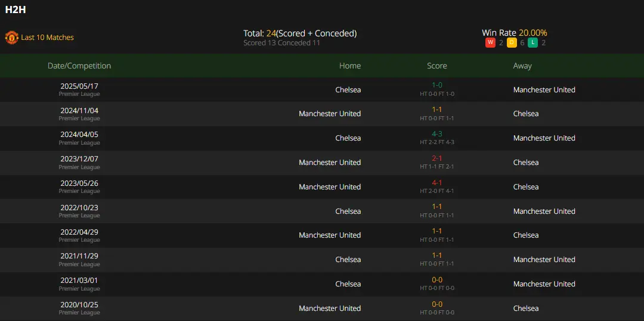The image size is (644, 321).
Task: Click Manchester United away in 2025/05/17 row
Action: click(x=544, y=89)
